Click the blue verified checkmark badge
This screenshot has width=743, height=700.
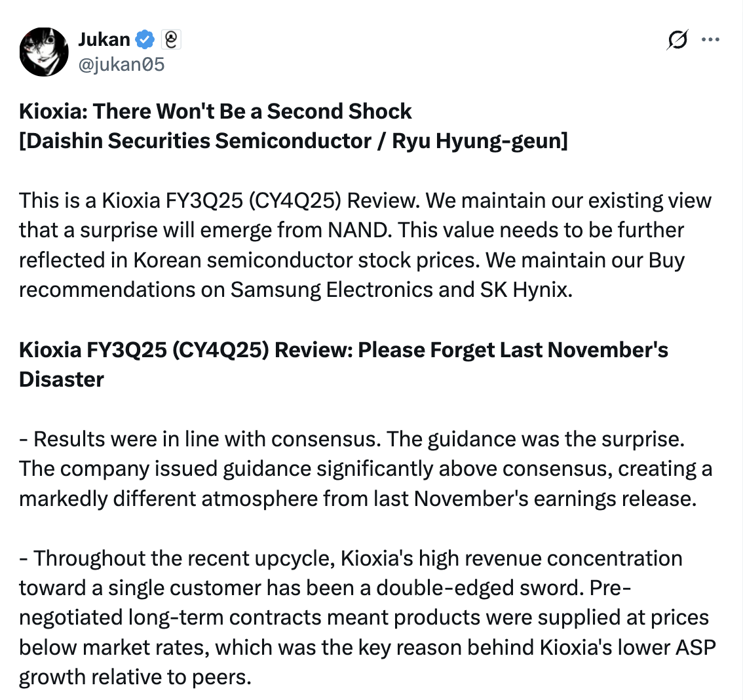145,40
